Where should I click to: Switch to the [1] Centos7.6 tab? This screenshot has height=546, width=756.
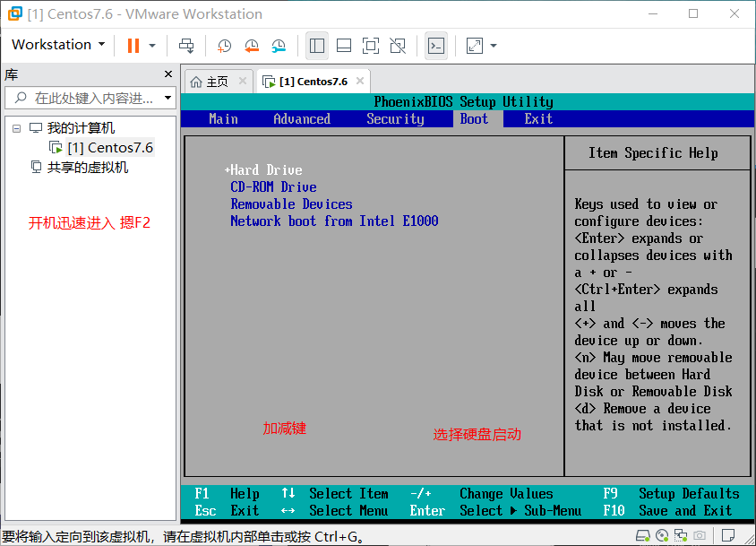(314, 82)
